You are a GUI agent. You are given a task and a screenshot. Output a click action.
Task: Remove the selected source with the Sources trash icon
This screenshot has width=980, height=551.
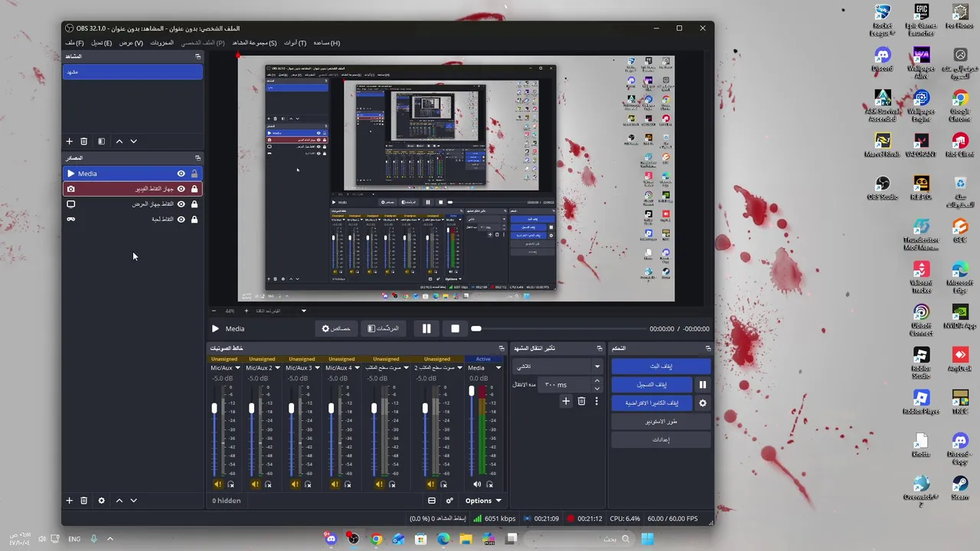(x=83, y=500)
